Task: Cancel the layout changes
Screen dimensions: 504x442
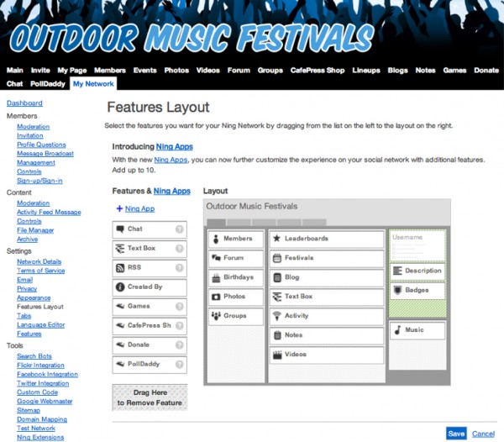Action: point(484,434)
